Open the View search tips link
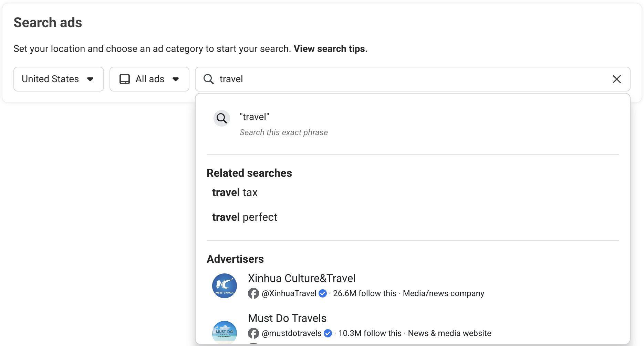Image resolution: width=644 pixels, height=346 pixels. pos(330,48)
